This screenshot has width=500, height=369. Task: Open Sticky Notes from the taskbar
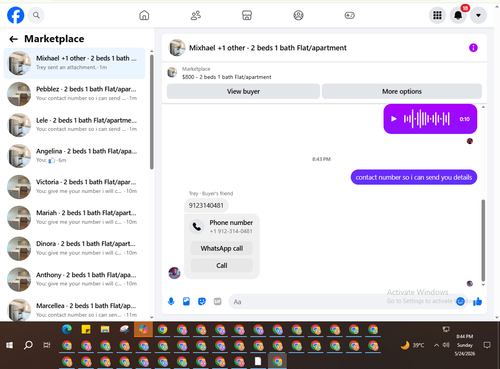(x=86, y=330)
